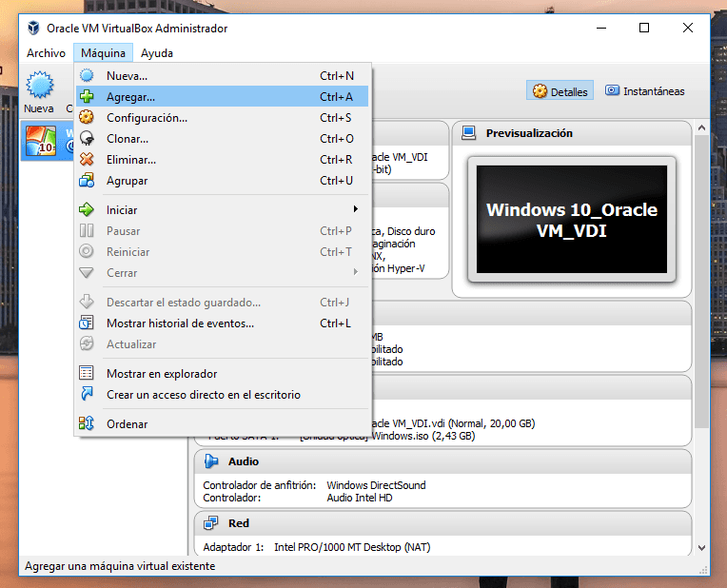This screenshot has height=588, width=727.
Task: Click the Audio Intel HD value
Action: tap(360, 498)
